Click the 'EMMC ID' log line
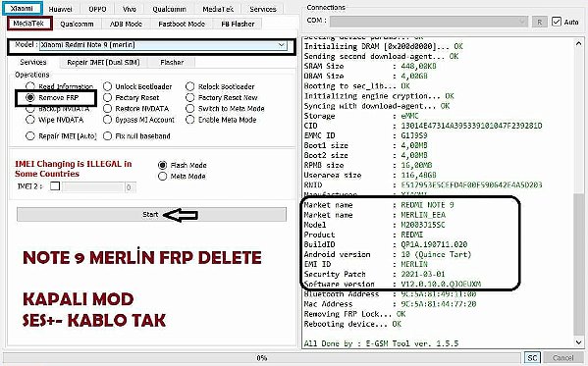This screenshot has width=588, height=366. [x=365, y=135]
